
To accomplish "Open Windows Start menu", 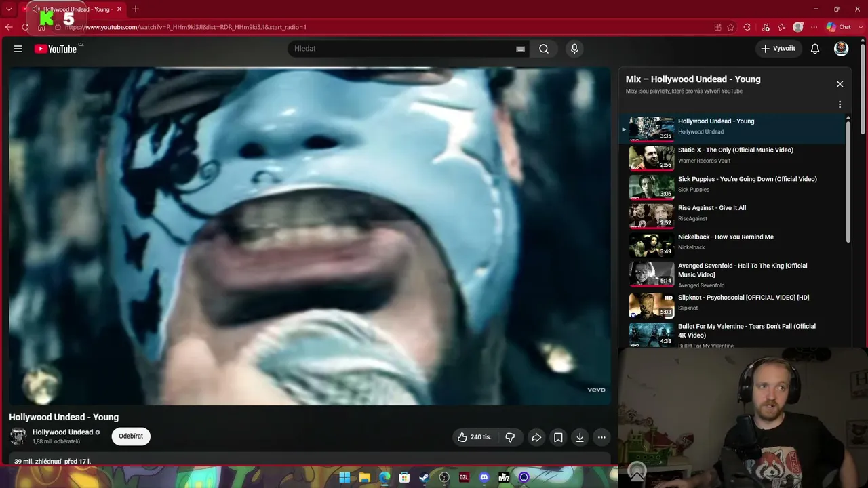I will (x=344, y=478).
